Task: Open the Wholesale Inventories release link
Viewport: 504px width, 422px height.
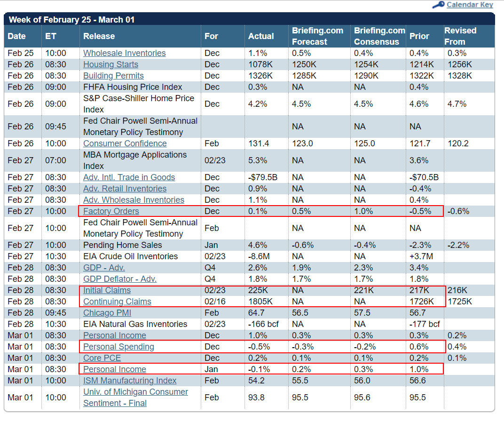Action: (x=125, y=53)
